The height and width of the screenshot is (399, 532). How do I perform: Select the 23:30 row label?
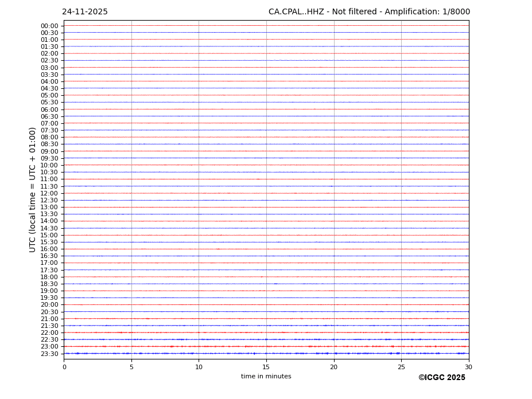click(49, 354)
